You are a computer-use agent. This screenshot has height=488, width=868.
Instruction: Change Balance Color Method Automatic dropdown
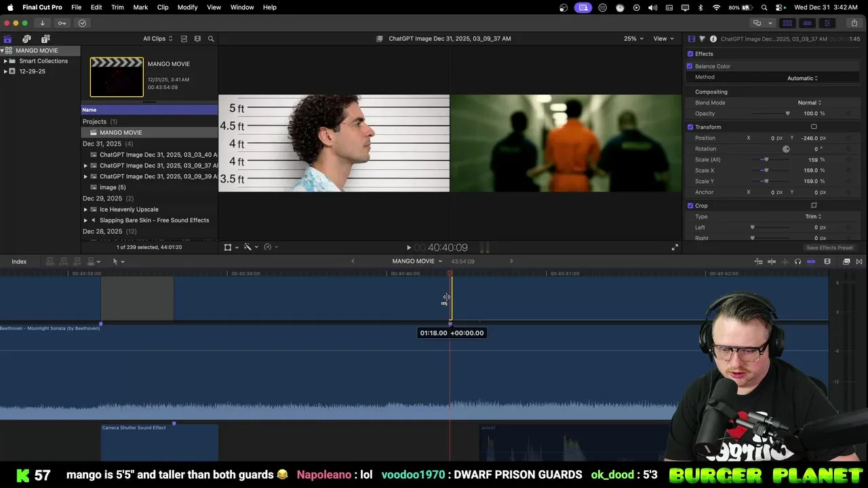[802, 78]
